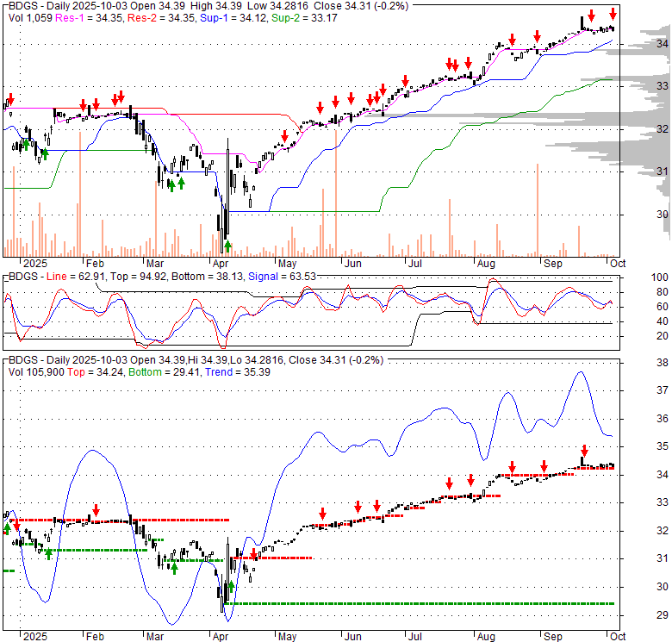Click the Aug label on bottom chart axis
The height and width of the screenshot is (642, 672).
(486, 636)
